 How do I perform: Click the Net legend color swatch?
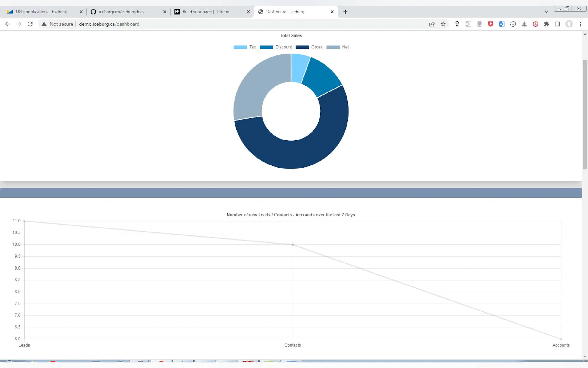[333, 47]
